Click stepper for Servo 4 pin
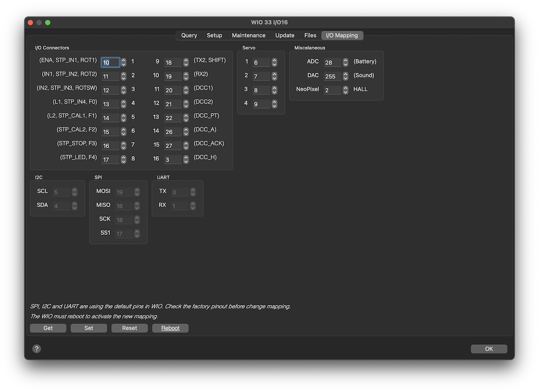539x392 pixels. tap(274, 104)
